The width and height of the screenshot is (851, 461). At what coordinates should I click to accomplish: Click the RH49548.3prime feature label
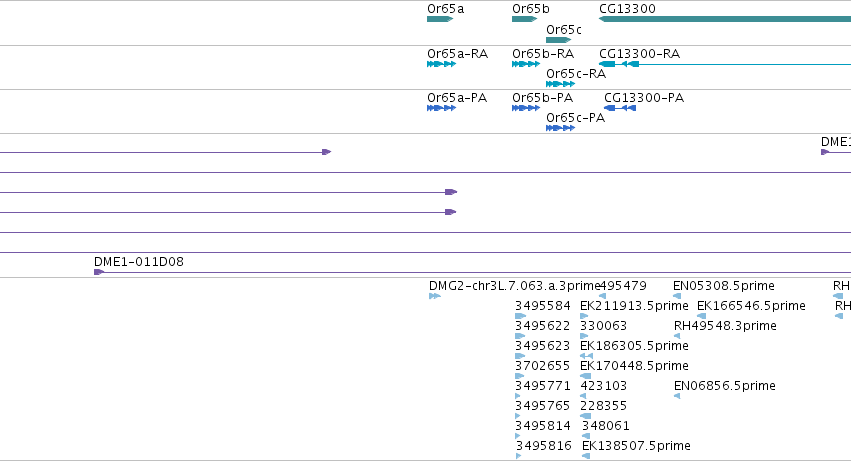pyautogui.click(x=725, y=326)
